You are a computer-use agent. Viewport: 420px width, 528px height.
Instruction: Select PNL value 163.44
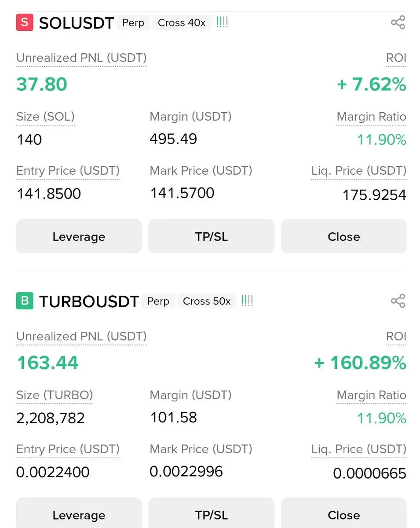coord(47,363)
